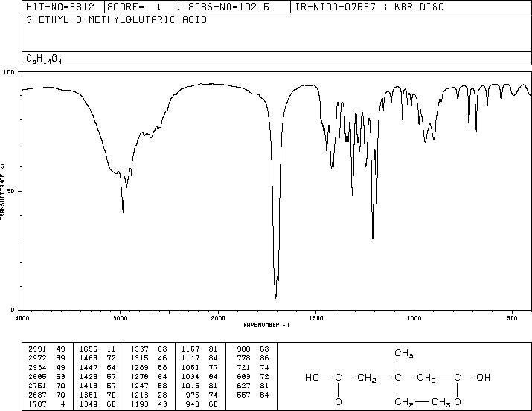
Task: Click peak table entry 1315
Action: [139, 358]
